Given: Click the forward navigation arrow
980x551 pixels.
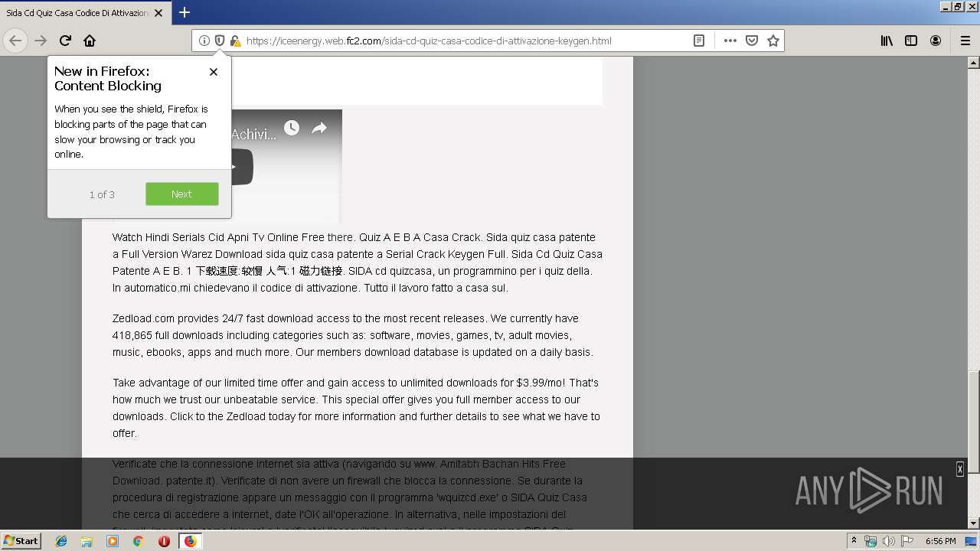Looking at the screenshot, I should 41,41.
